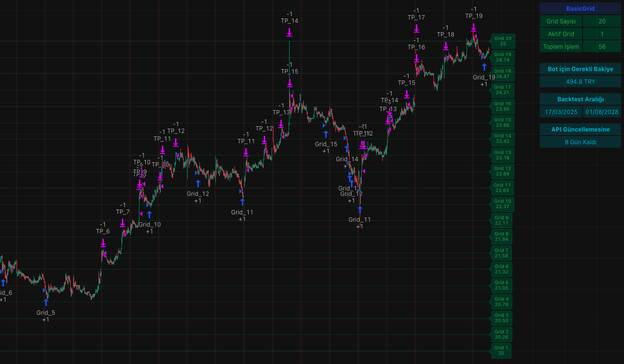The height and width of the screenshot is (364, 624).
Task: Click the blue Grid_5 buy arrow
Action: [46, 302]
